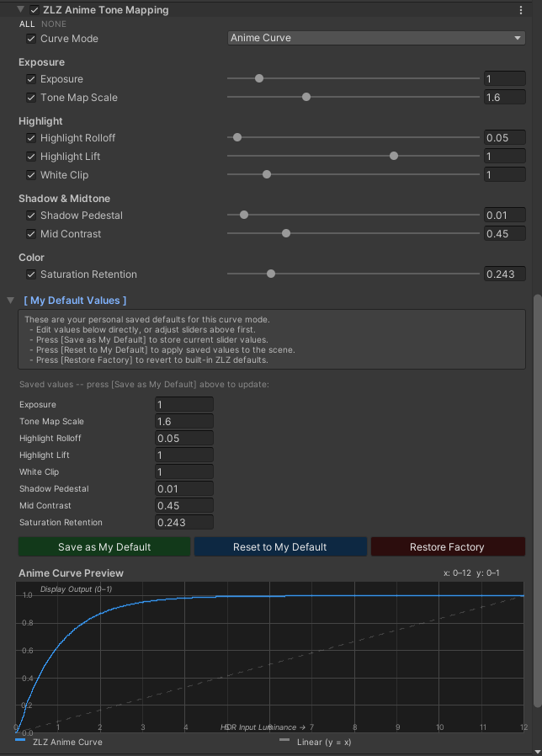Open the ZLZ Anime Tone Mapping kebab menu
Screen dimensions: 542x756
coord(521,10)
